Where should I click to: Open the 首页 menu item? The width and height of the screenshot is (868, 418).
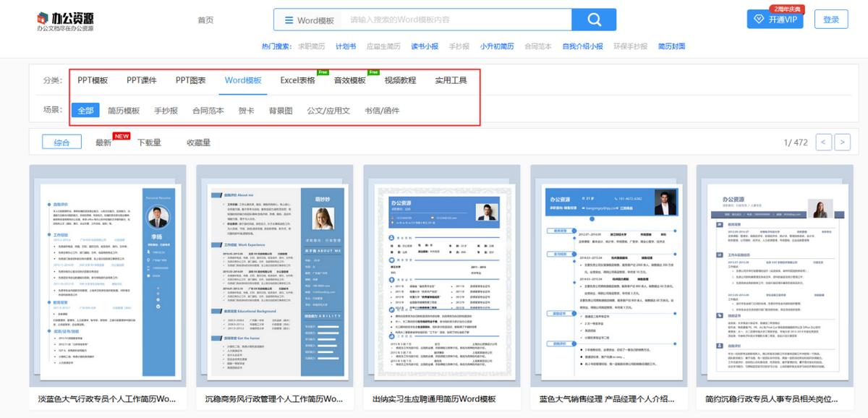click(x=206, y=20)
